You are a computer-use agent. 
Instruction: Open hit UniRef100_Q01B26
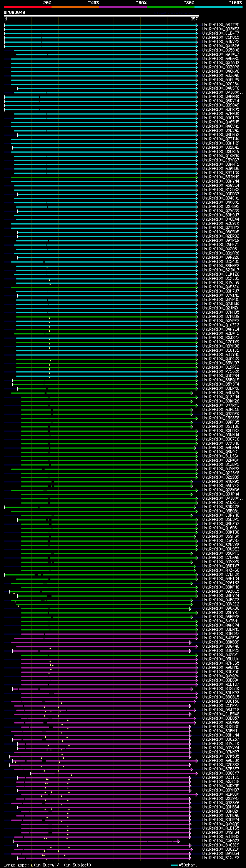click(221, 46)
